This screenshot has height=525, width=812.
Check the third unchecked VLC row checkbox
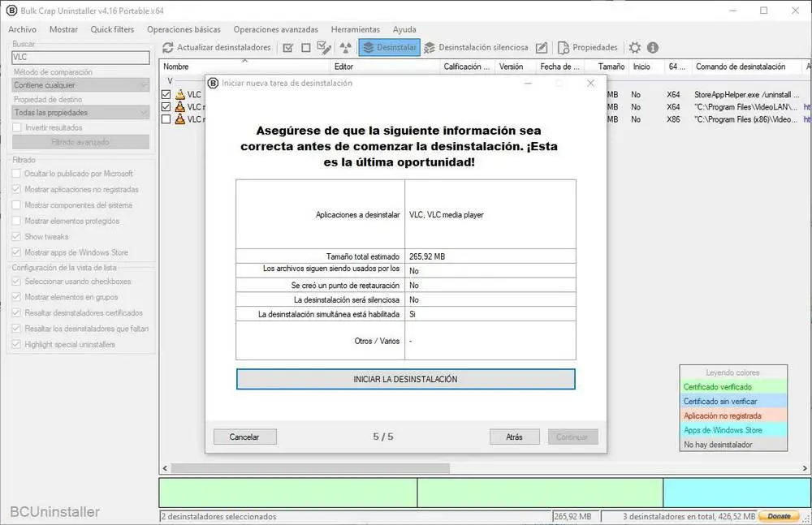[166, 119]
